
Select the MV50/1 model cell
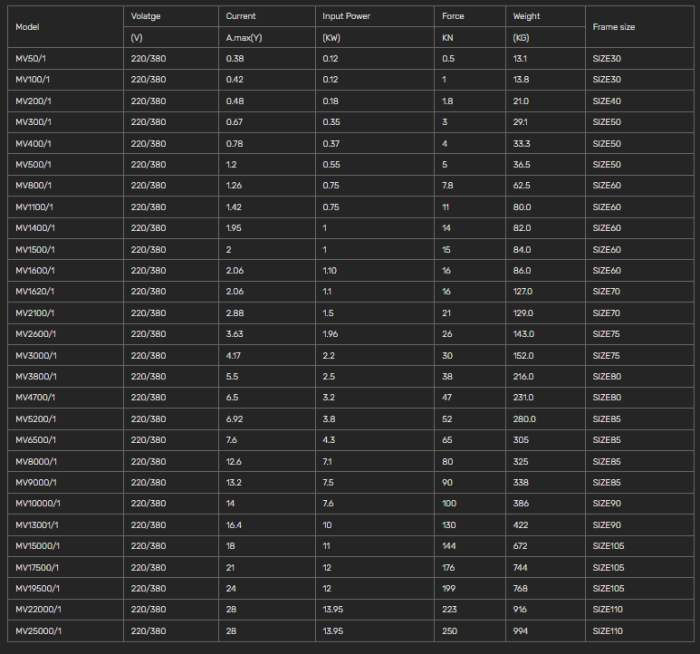point(32,59)
